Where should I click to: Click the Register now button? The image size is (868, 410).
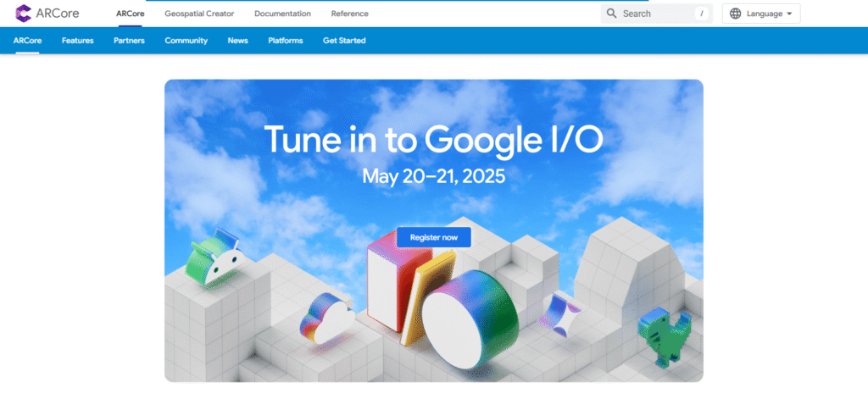[434, 237]
